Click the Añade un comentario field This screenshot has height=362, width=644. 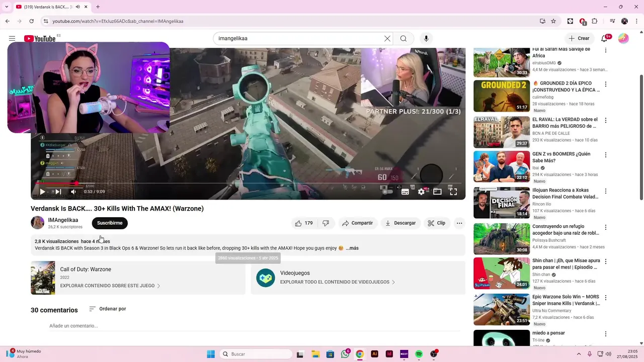(254, 326)
